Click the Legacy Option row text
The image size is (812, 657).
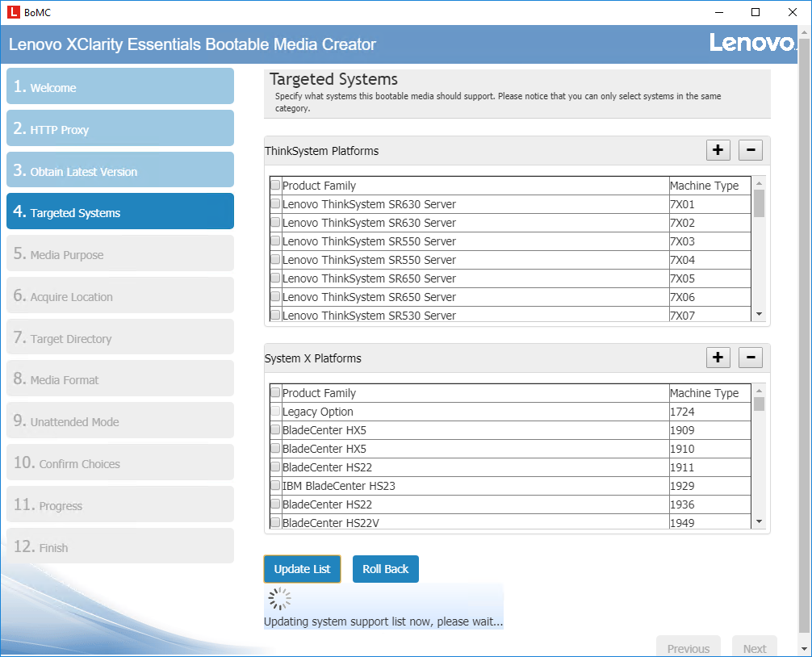coord(318,412)
